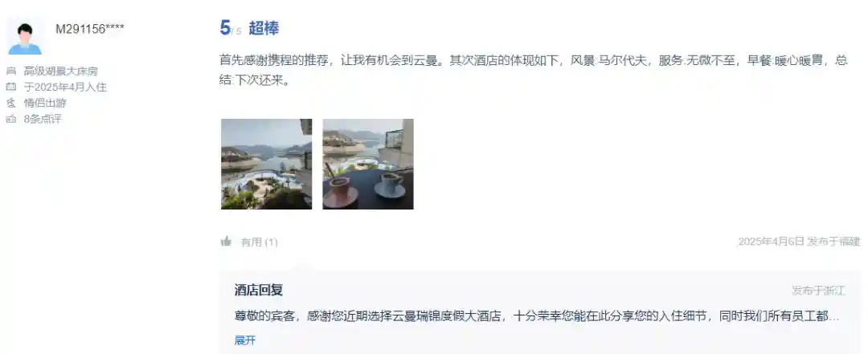Click the 高级湖景大床房 room type text

(61, 71)
